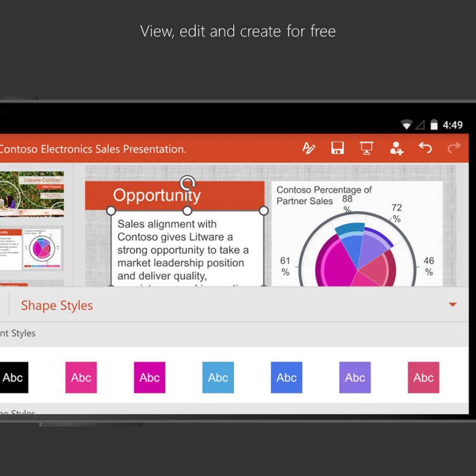Screen dimensions: 476x476
Task: Tap the Opportunity title on the slide
Action: click(x=157, y=195)
